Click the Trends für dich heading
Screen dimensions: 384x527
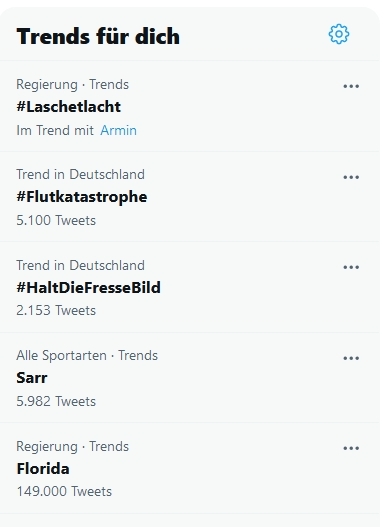tap(98, 36)
